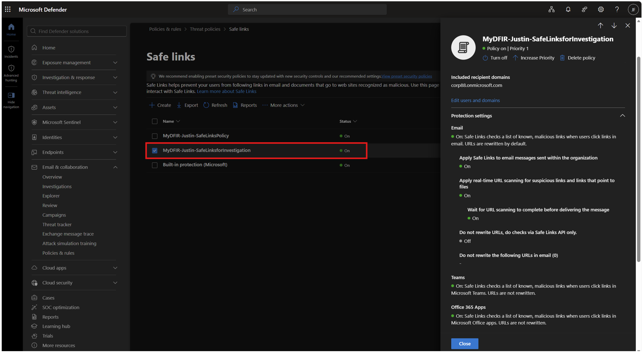Open the notifications bell icon

point(568,9)
